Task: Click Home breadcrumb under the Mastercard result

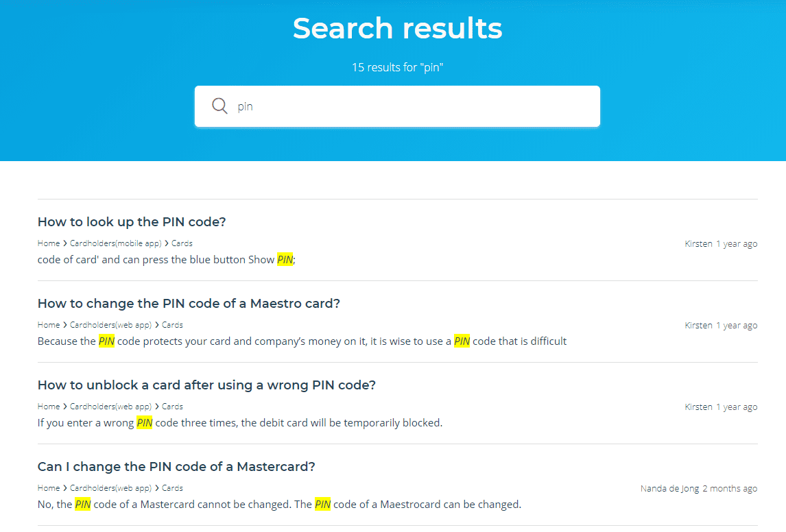Action: pos(49,488)
